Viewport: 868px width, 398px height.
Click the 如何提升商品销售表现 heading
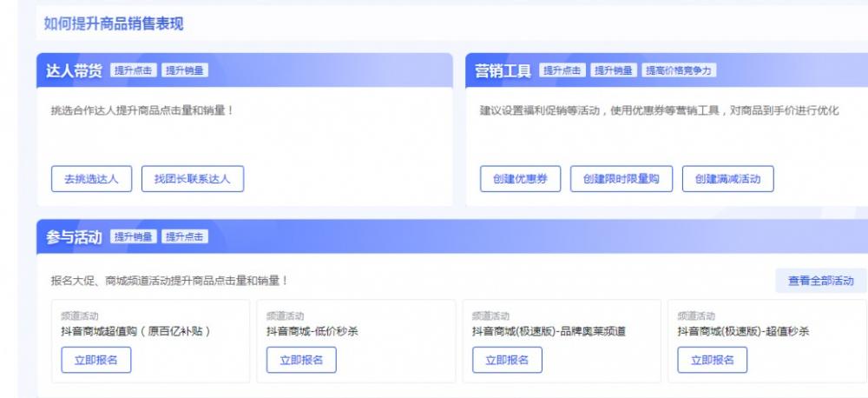click(114, 23)
